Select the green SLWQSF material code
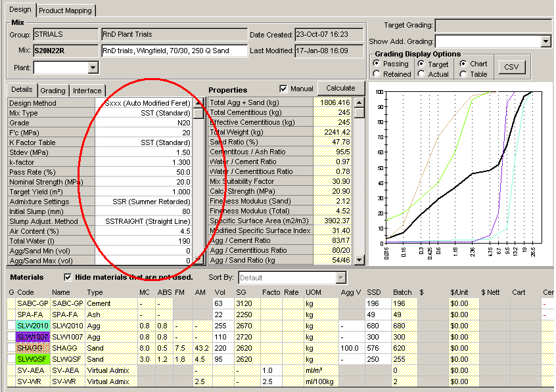The width and height of the screenshot is (556, 392). tap(32, 360)
